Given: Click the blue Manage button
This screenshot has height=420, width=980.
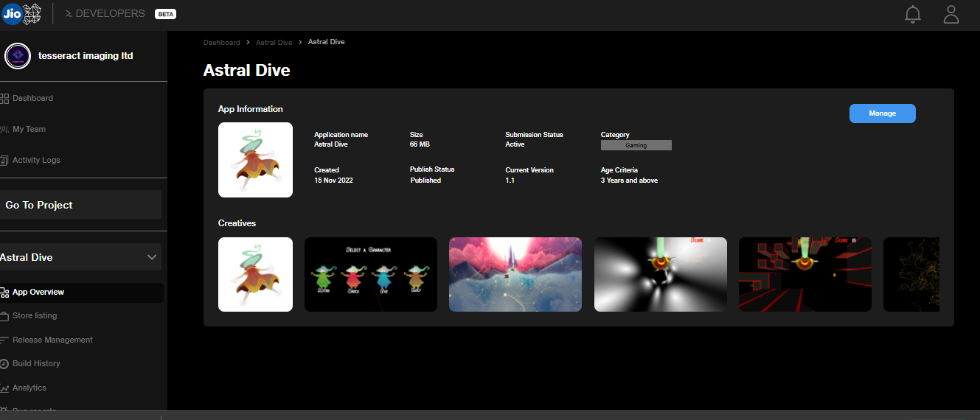Looking at the screenshot, I should coord(882,113).
